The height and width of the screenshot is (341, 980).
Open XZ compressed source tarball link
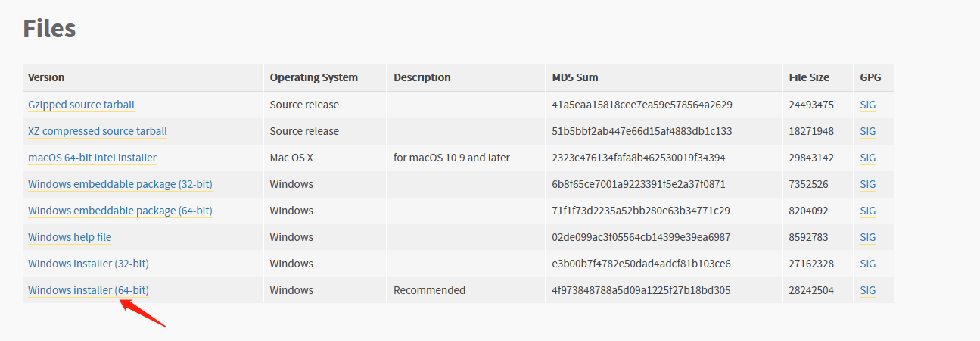pyautogui.click(x=98, y=131)
